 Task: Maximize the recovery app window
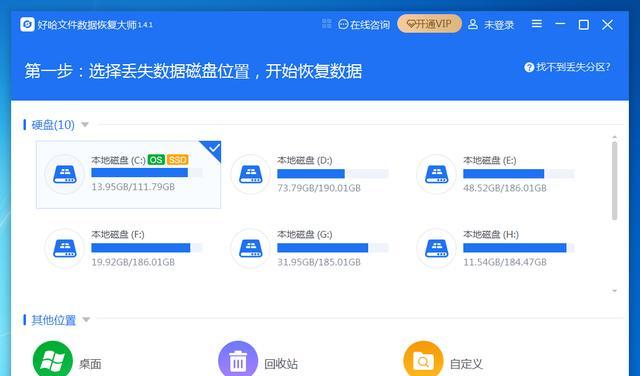pyautogui.click(x=584, y=24)
